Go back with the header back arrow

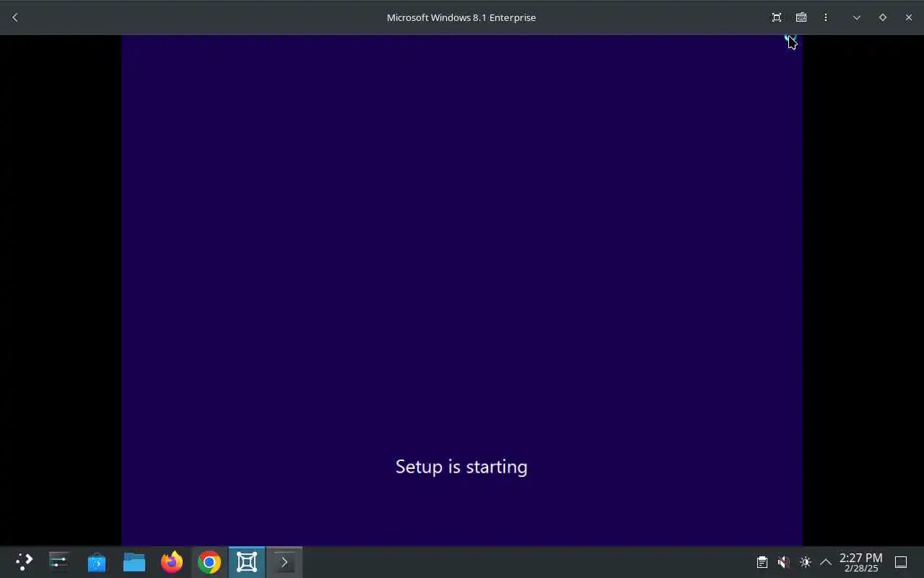point(15,17)
